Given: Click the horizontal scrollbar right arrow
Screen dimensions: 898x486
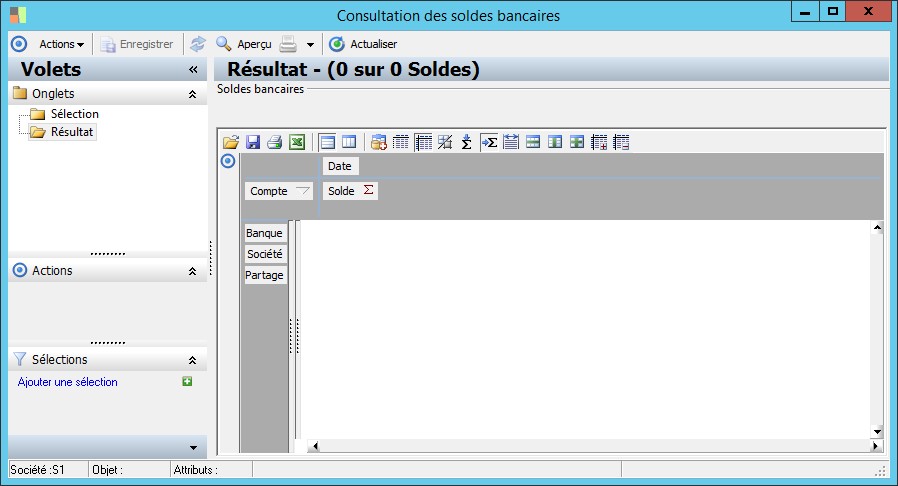Looking at the screenshot, I should coord(876,445).
